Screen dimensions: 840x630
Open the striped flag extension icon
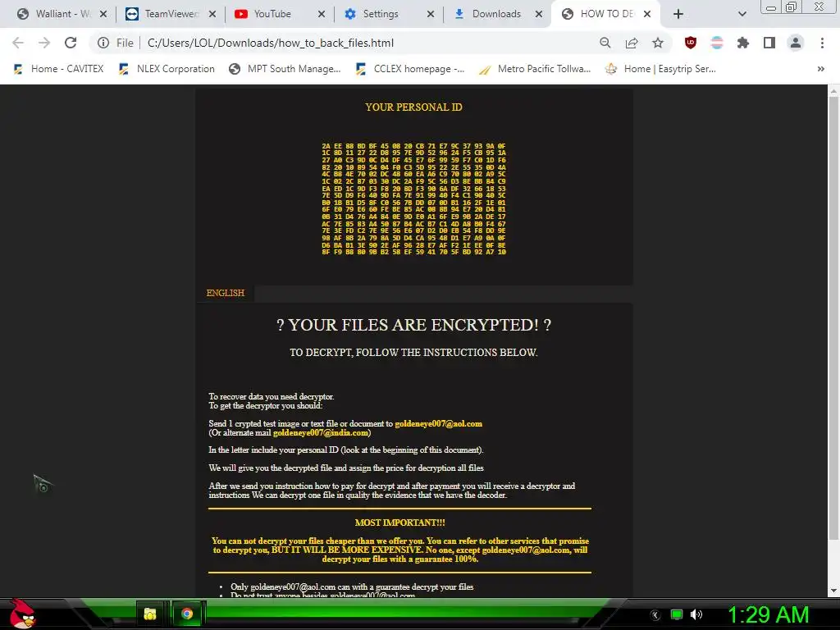[717, 43]
